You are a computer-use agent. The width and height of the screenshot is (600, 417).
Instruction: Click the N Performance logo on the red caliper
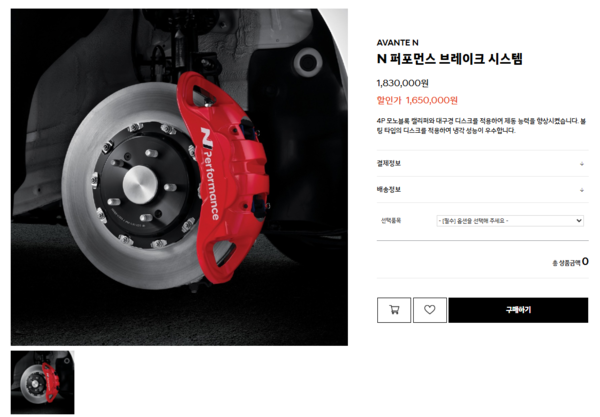tap(210, 174)
